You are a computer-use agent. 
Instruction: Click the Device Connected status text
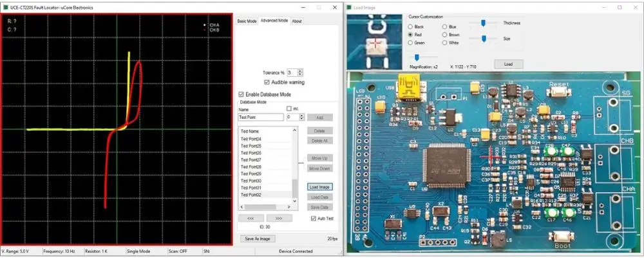pos(296,252)
